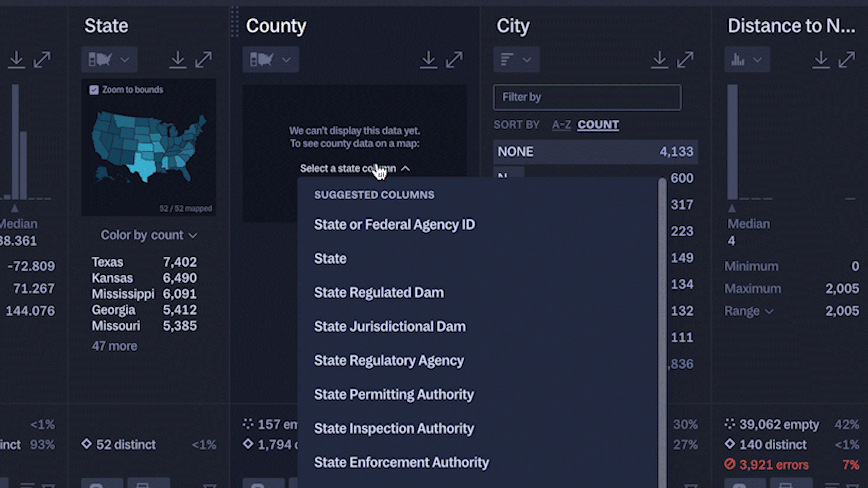Download the County column data
This screenshot has height=488, width=868.
click(x=428, y=59)
